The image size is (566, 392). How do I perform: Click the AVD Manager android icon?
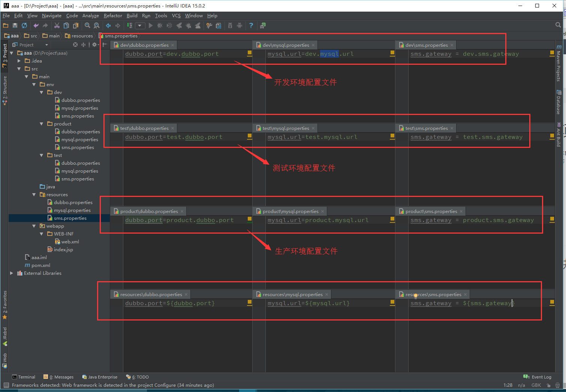(240, 25)
